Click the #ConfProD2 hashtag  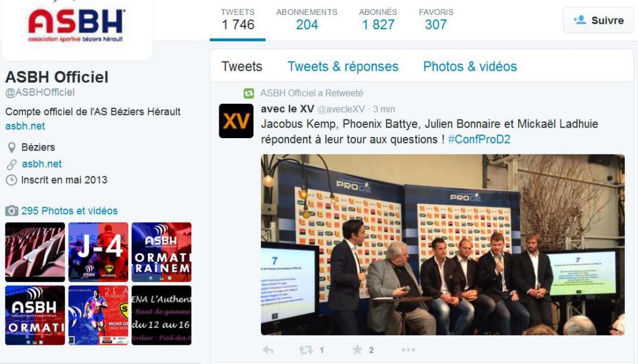tap(479, 139)
